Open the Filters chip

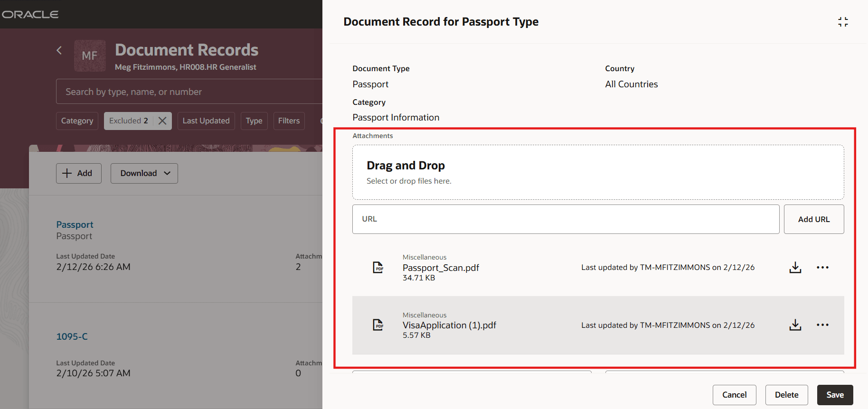[x=289, y=121]
